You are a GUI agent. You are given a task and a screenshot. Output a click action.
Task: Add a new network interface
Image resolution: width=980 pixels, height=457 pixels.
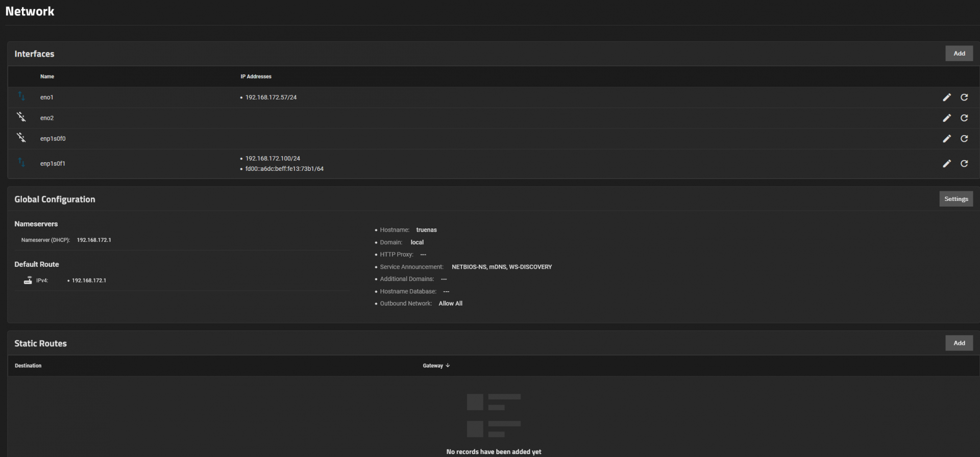pos(959,54)
